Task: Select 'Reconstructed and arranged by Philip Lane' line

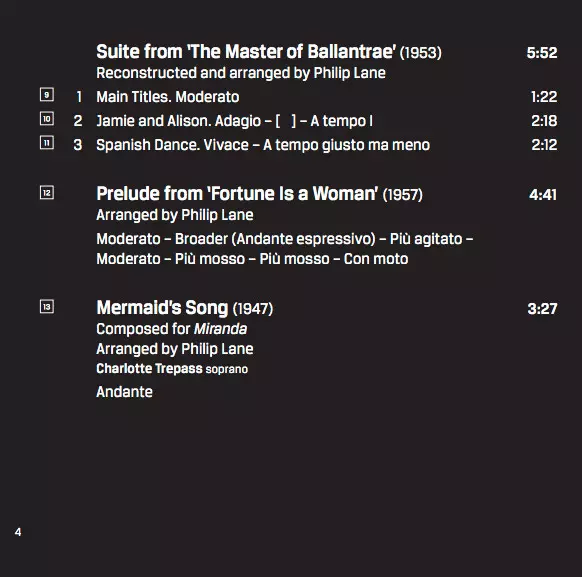Action: [x=241, y=73]
